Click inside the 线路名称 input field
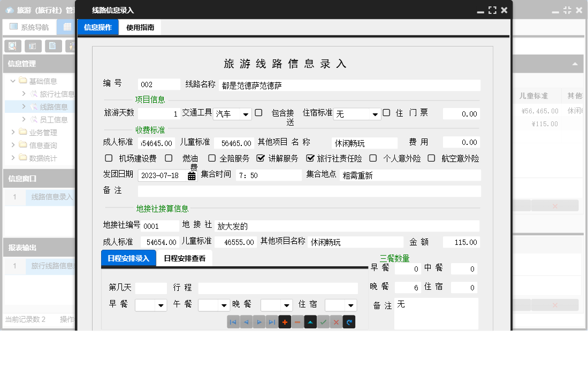The width and height of the screenshot is (588, 377). point(348,84)
